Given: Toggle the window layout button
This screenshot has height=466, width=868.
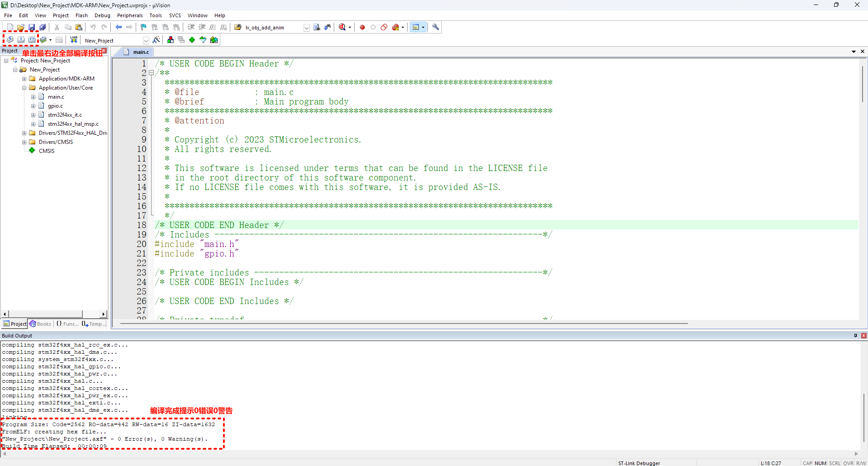Looking at the screenshot, I should (x=416, y=27).
